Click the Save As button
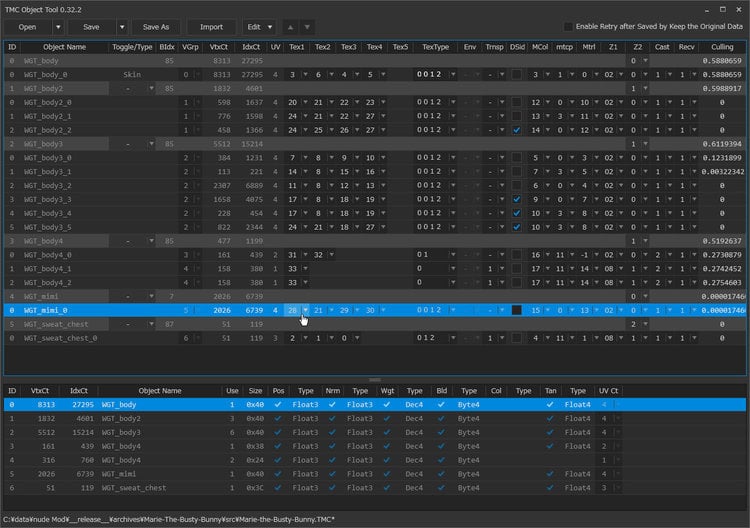 pos(156,27)
